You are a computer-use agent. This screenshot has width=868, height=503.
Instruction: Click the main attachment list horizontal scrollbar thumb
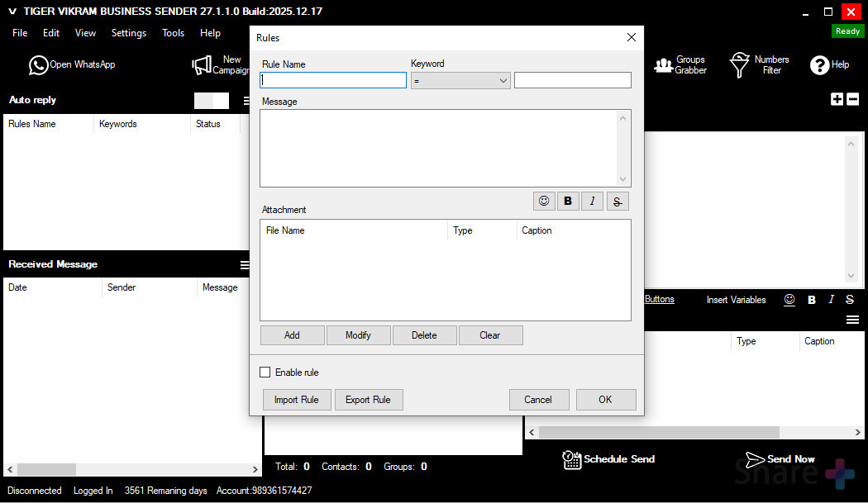tap(659, 432)
